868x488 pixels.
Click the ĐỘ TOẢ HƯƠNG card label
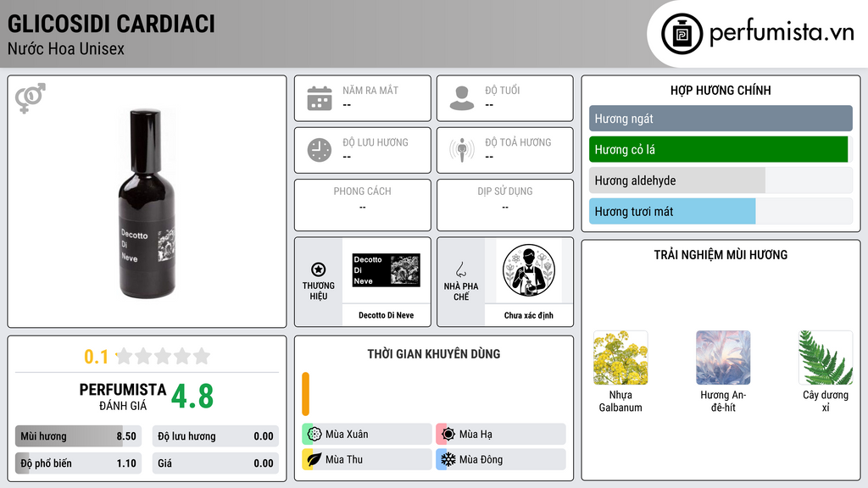pos(518,142)
